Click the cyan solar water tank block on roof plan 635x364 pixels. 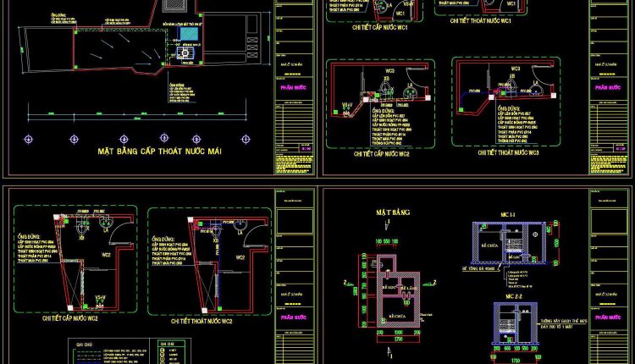point(189,34)
